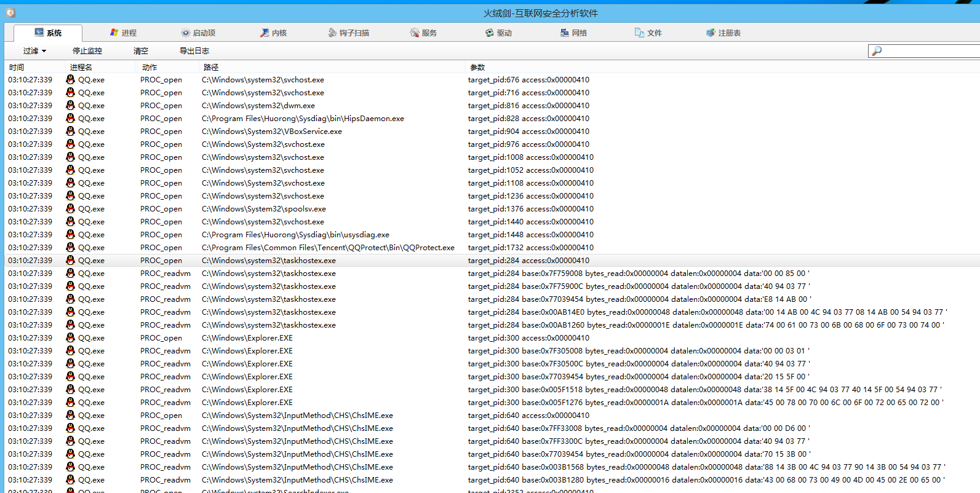The image size is (980, 493).
Task: Click the 内核 tab icon
Action: point(265,33)
